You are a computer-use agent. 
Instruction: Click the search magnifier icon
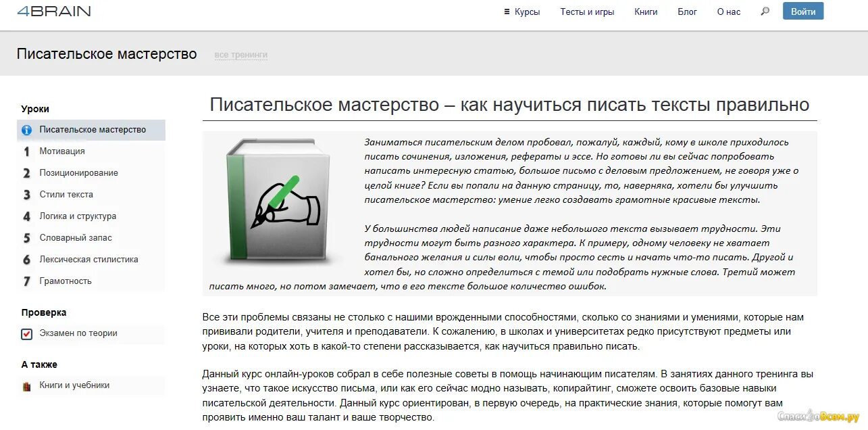click(x=765, y=11)
